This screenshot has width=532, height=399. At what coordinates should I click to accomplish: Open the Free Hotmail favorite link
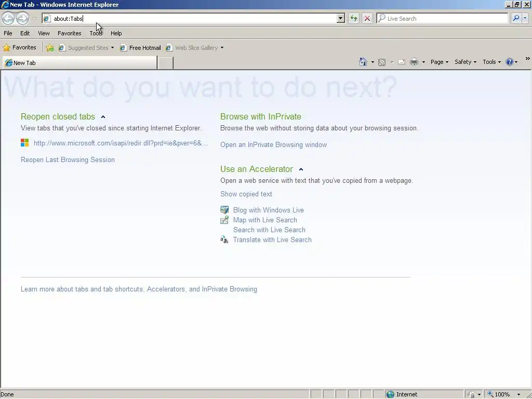[x=140, y=48]
